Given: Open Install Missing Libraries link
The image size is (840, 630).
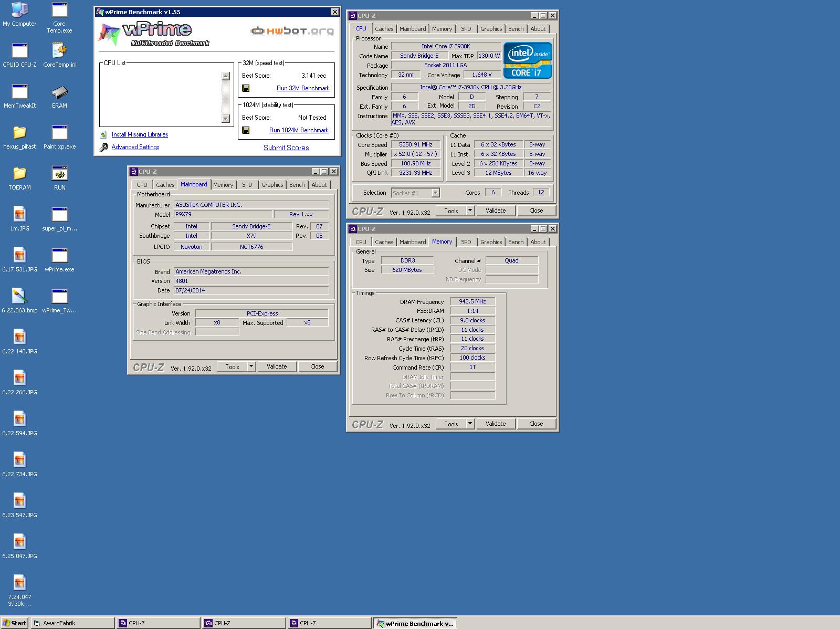Looking at the screenshot, I should pos(140,134).
